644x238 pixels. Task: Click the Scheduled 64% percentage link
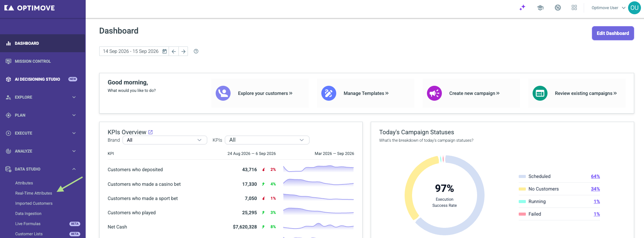tap(595, 176)
